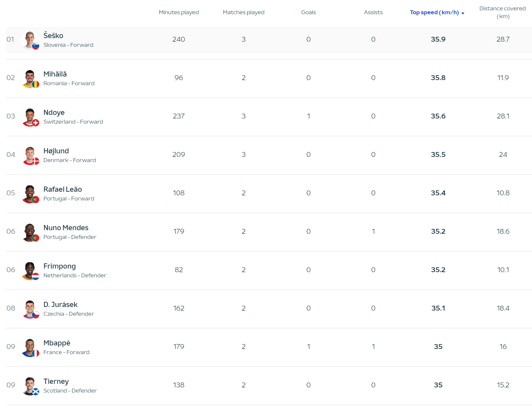The height and width of the screenshot is (409, 532).
Task: Open D. Jurásek player avatar
Action: click(30, 309)
